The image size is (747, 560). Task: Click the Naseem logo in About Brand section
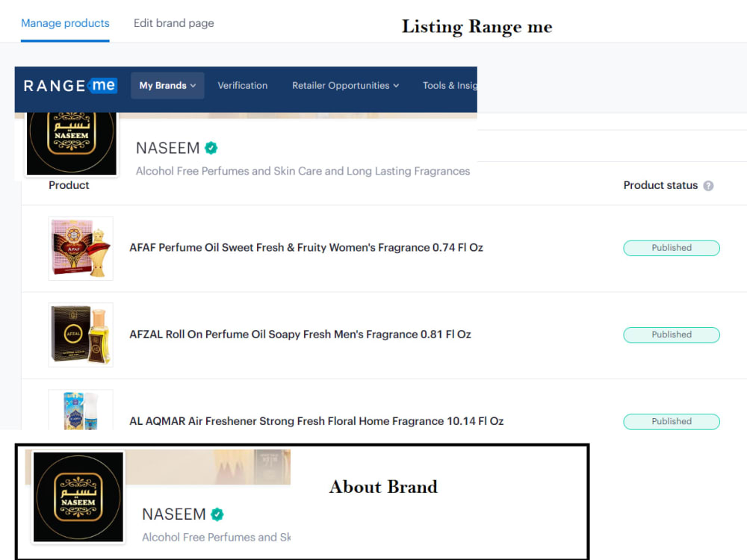point(78,497)
